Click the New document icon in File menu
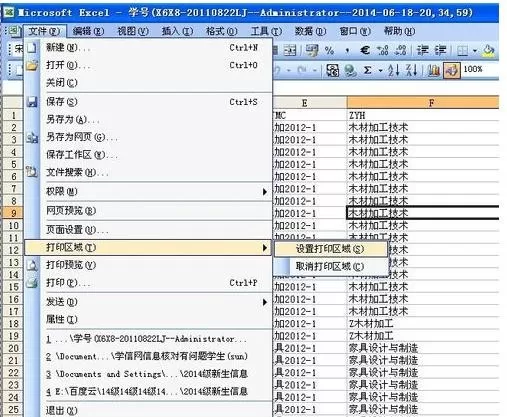This screenshot has height=417, width=507. click(32, 48)
